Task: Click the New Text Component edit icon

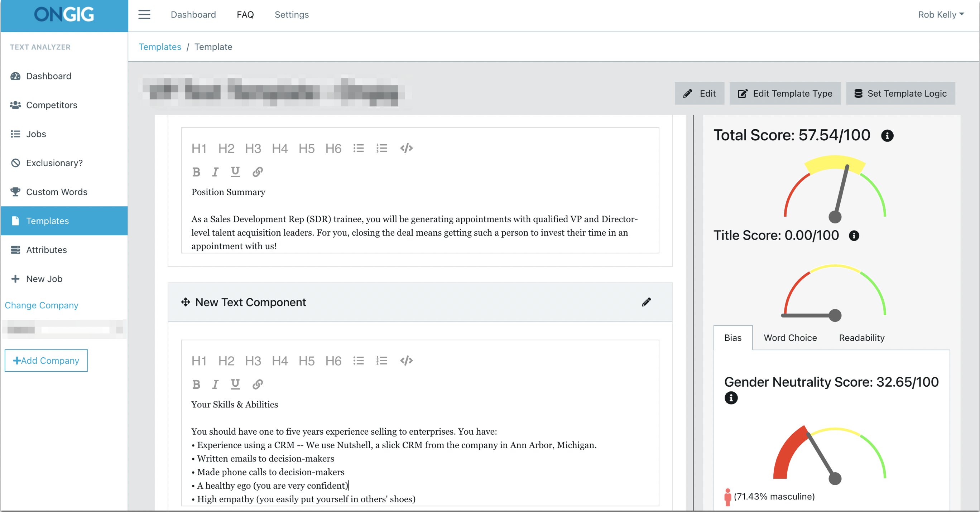Action: 646,302
